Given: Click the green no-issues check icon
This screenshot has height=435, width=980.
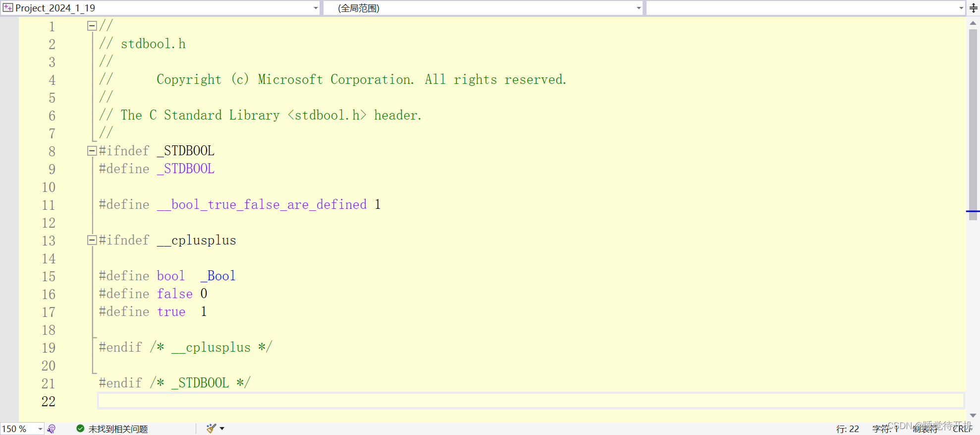Looking at the screenshot, I should [80, 429].
